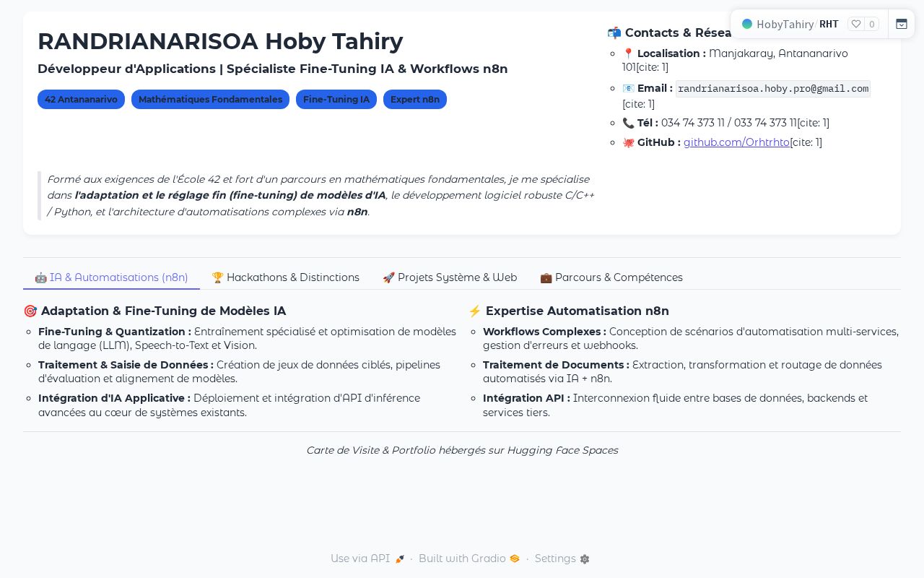Select the Parcours & Compétences tab
Viewport: 924px width, 578px height.
pyautogui.click(x=611, y=277)
